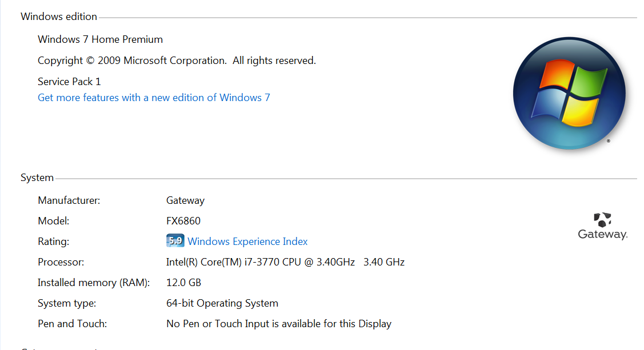Click the Rating label
The height and width of the screenshot is (350, 644).
[x=53, y=242]
